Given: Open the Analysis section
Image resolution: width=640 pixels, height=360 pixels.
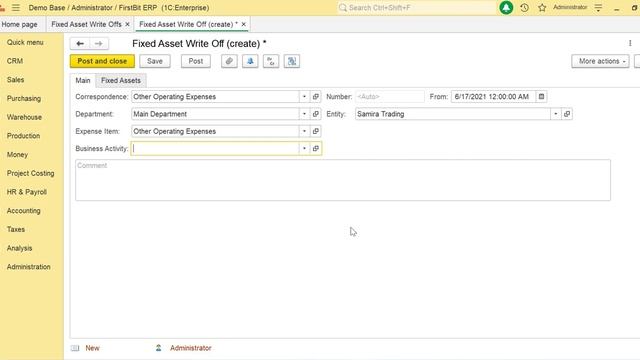Looking at the screenshot, I should click(19, 248).
